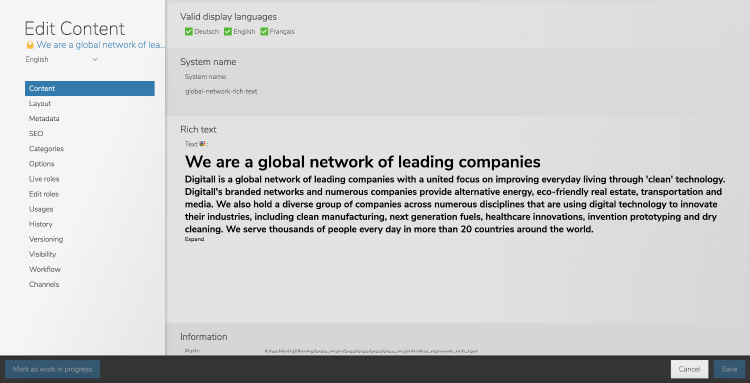Click the multilingual icon next to Text label

[x=202, y=143]
